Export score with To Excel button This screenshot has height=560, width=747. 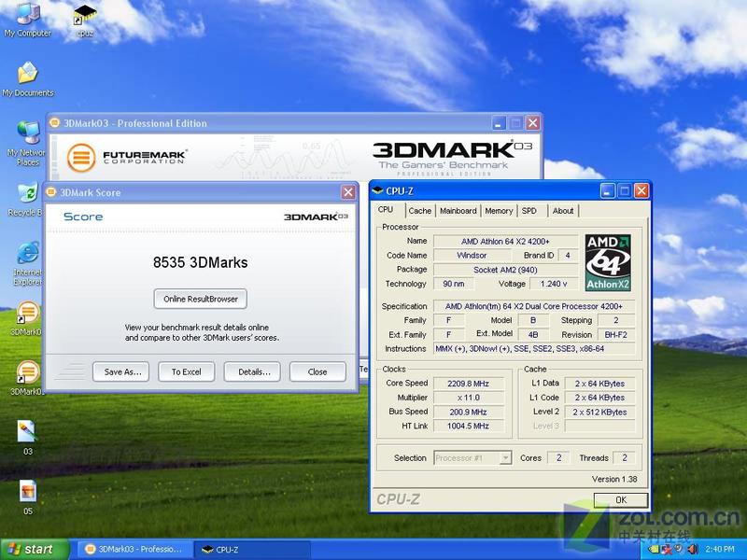186,371
